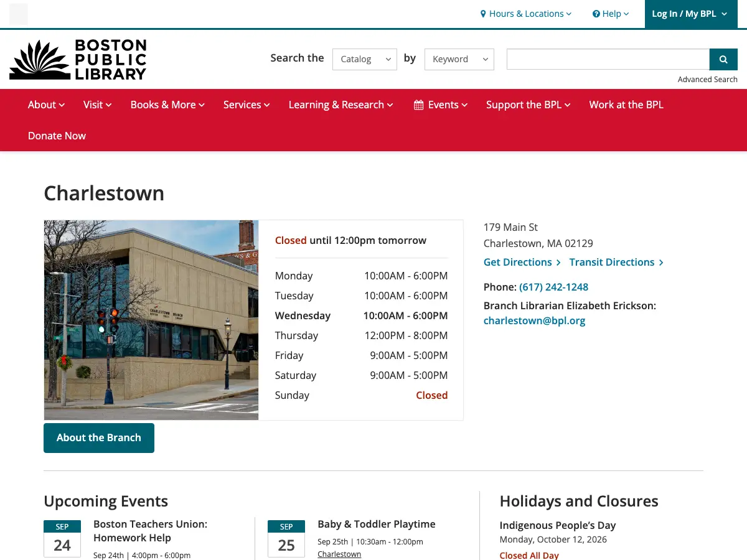Click the Charlestown branch building photo
The height and width of the screenshot is (560, 747).
(x=151, y=320)
